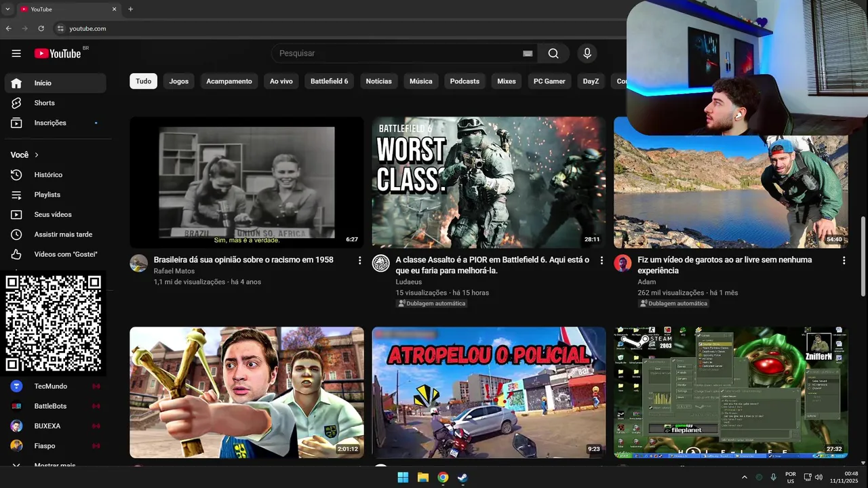This screenshot has width=868, height=488.
Task: Open Vídeos com "Gostei"
Action: click(55, 254)
